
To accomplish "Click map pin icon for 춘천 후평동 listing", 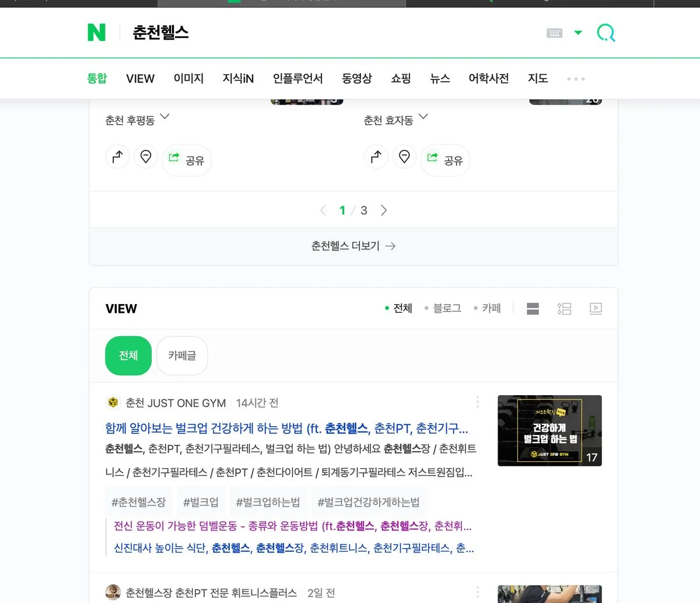I will click(146, 156).
